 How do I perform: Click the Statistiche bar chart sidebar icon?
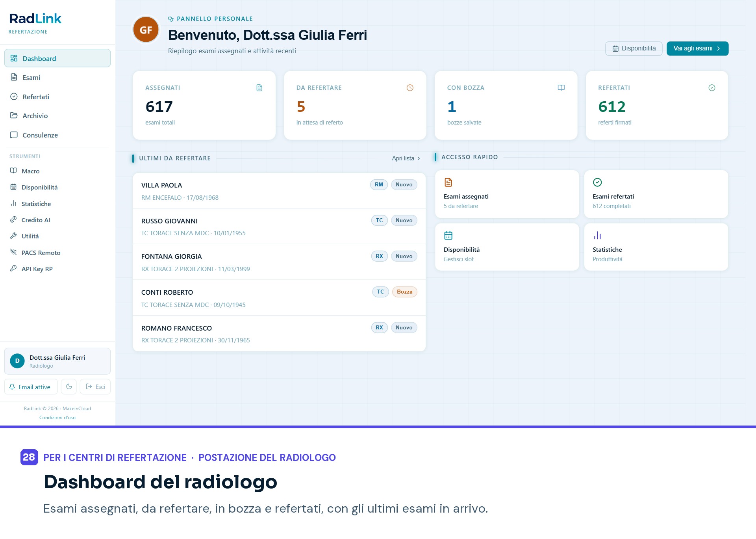(x=13, y=203)
